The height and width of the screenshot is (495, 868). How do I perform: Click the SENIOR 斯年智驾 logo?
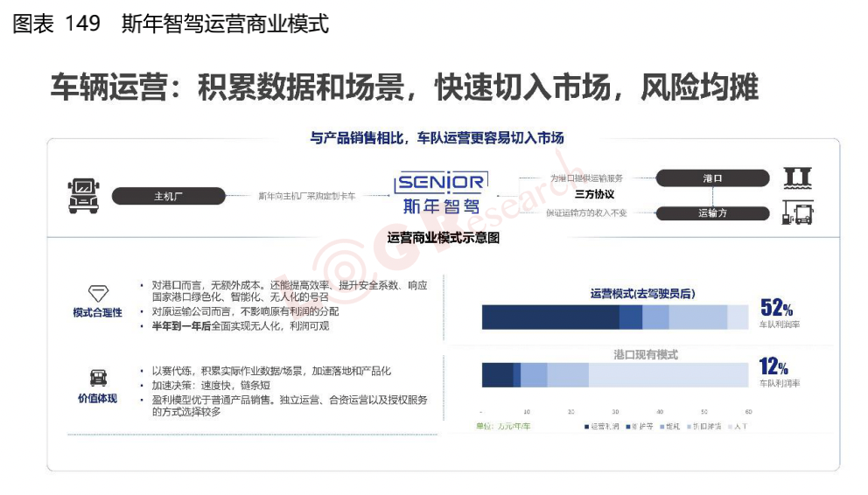click(x=441, y=192)
